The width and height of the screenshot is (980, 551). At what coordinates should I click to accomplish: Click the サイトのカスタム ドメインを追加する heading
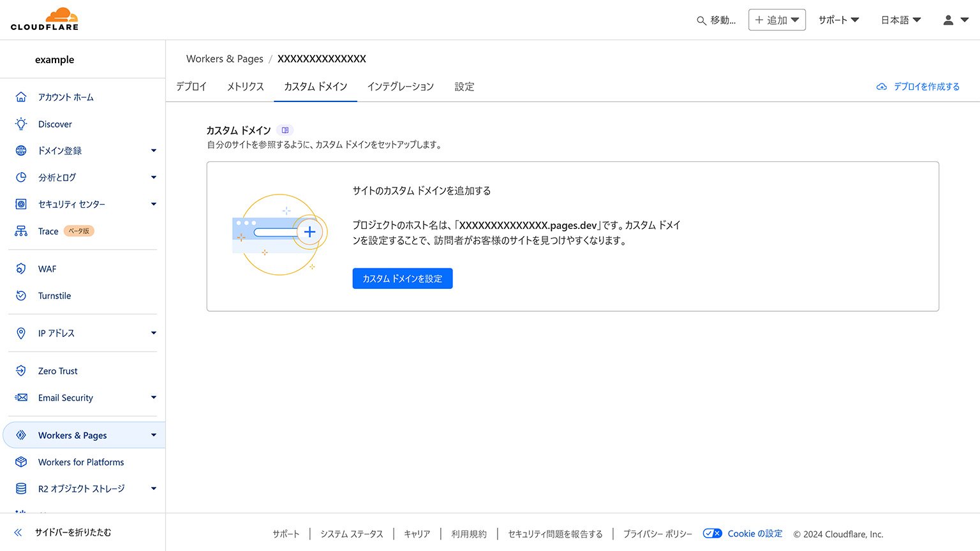422,191
